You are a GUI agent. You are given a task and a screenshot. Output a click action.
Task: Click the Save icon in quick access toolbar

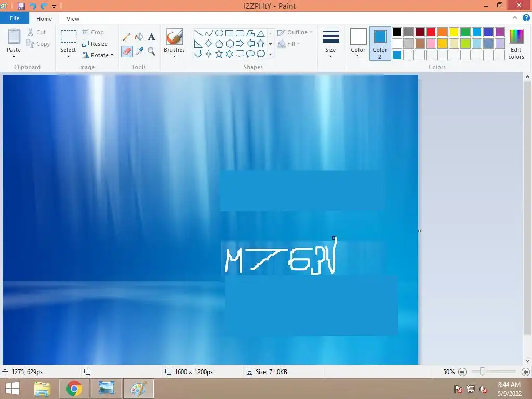(x=21, y=6)
